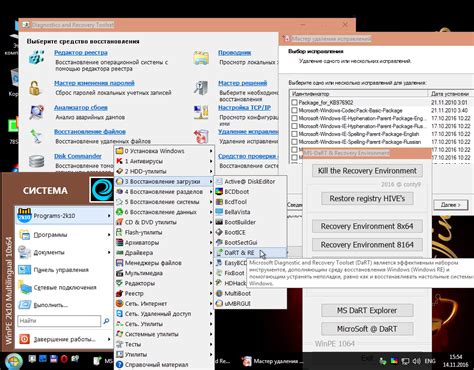The width and height of the screenshot is (474, 370).
Task: Expand the CD & DVD утилиты submenu
Action: click(x=164, y=222)
